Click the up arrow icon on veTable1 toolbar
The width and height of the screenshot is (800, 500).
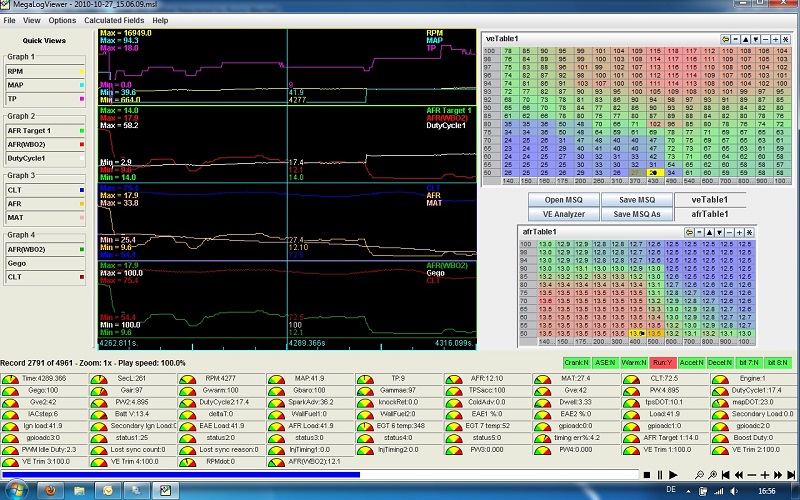pos(745,39)
